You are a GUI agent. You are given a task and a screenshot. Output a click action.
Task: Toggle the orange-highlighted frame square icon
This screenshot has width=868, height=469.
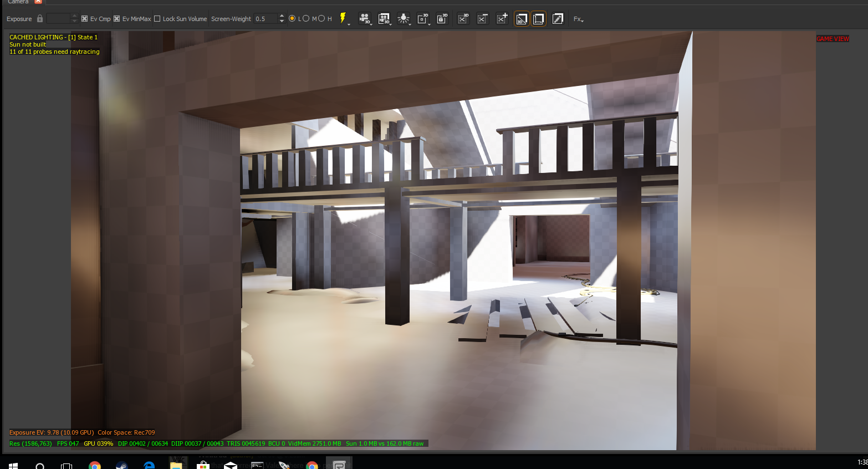pyautogui.click(x=538, y=19)
